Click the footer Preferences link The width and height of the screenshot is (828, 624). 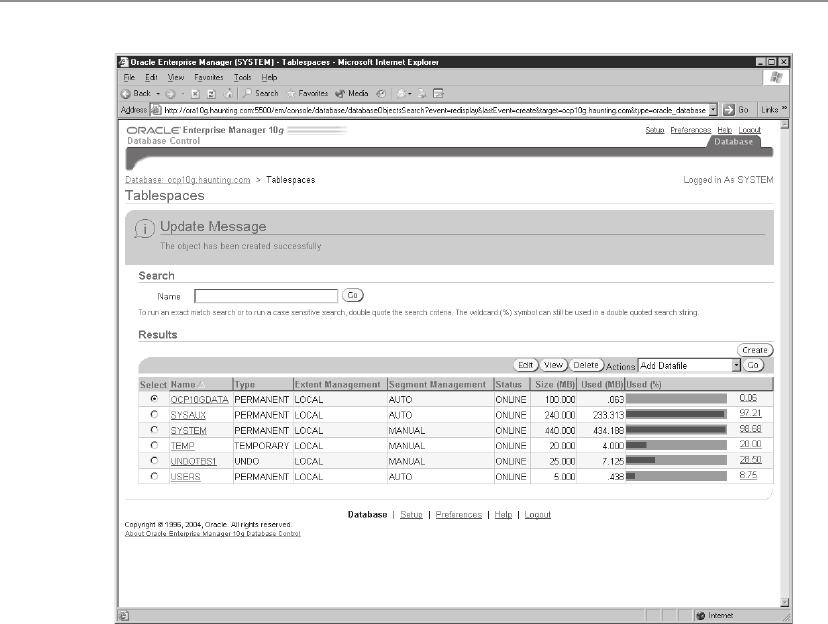point(458,515)
